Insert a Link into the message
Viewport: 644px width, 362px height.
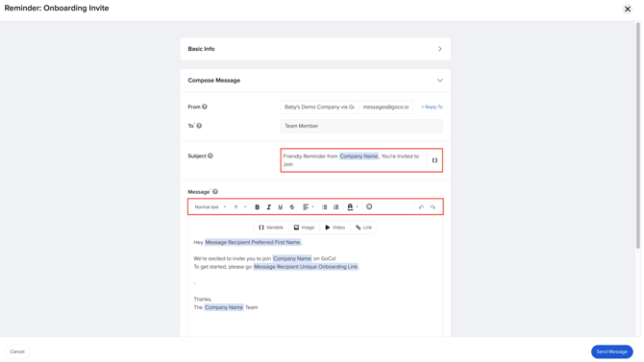[x=363, y=228]
